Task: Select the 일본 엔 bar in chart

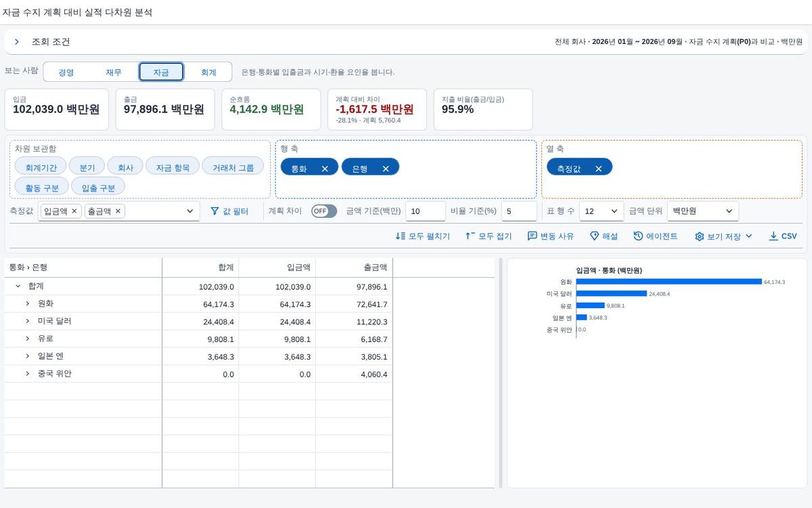Action: [x=581, y=317]
